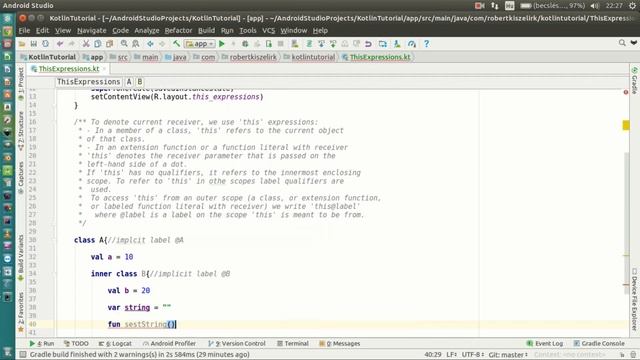Click the Project Structure toolbar icon

click(382, 44)
